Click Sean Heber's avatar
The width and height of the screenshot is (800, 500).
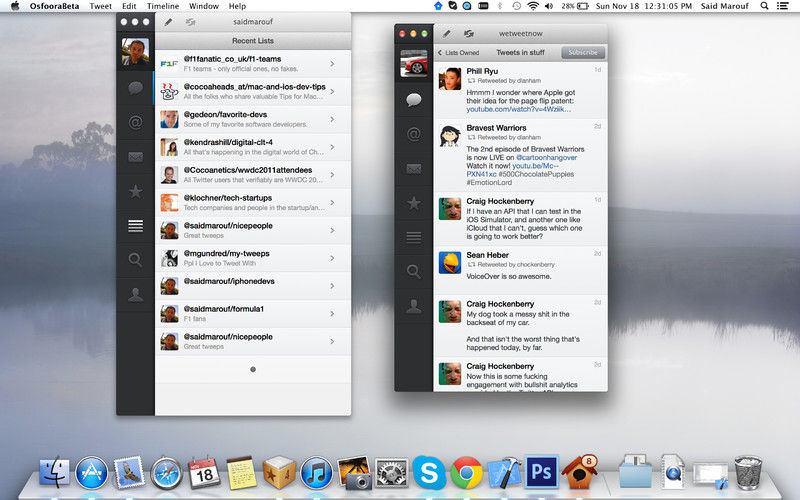click(x=450, y=263)
